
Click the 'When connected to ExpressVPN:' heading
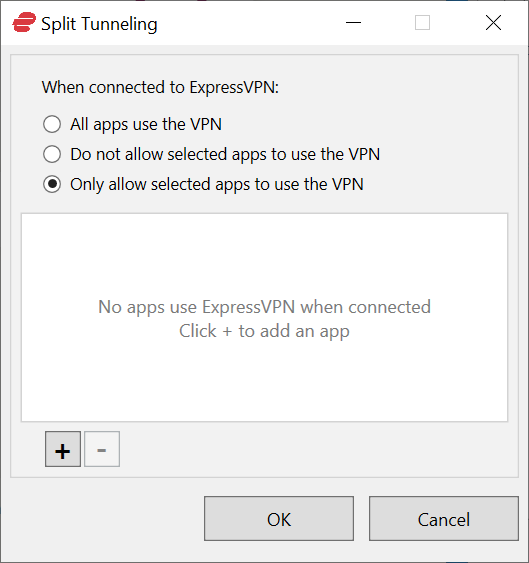pos(160,87)
